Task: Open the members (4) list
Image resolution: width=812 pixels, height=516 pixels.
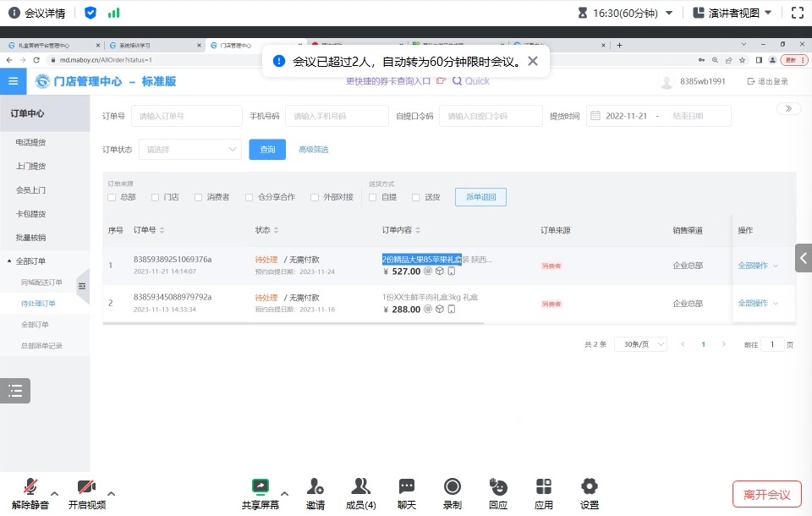Action: pos(361,487)
